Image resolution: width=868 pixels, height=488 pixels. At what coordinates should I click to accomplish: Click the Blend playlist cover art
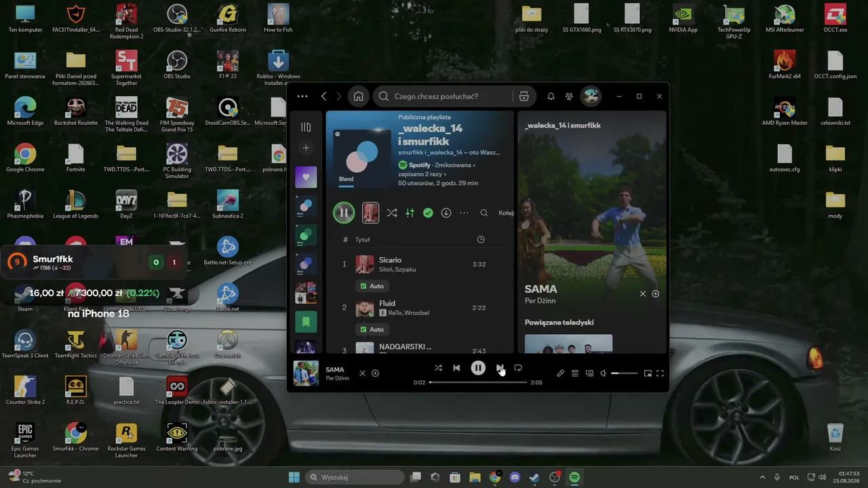(x=361, y=157)
